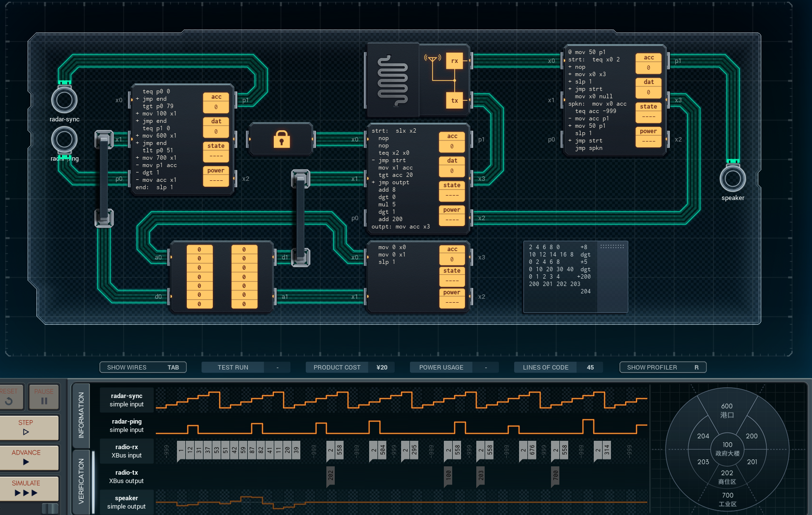The width and height of the screenshot is (812, 515).
Task: Select the padlock locked component
Action: [x=281, y=139]
